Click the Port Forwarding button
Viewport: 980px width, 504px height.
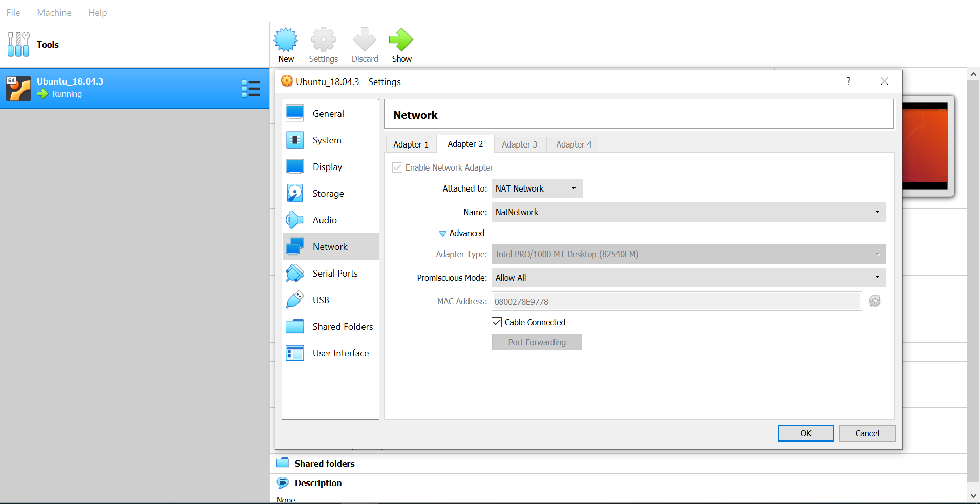(x=537, y=342)
